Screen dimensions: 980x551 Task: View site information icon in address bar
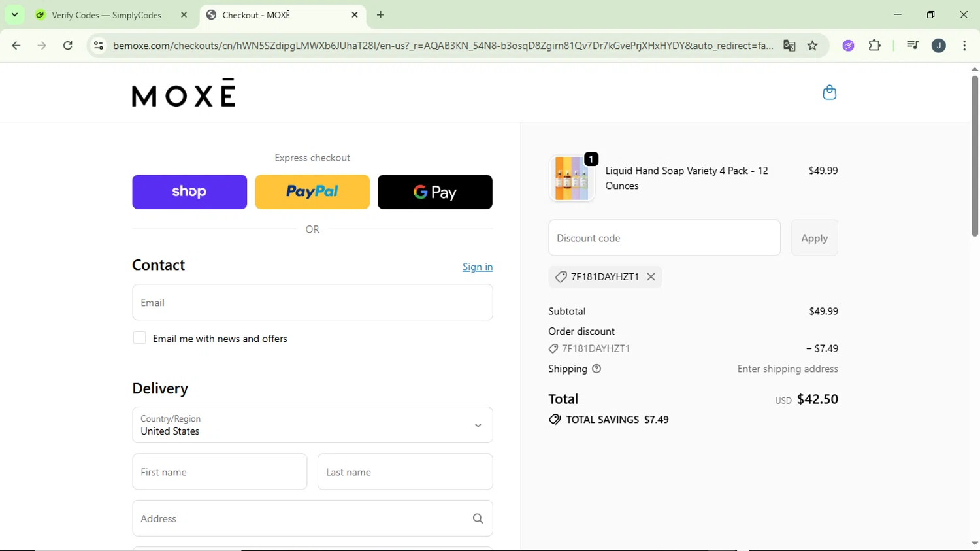point(99,45)
